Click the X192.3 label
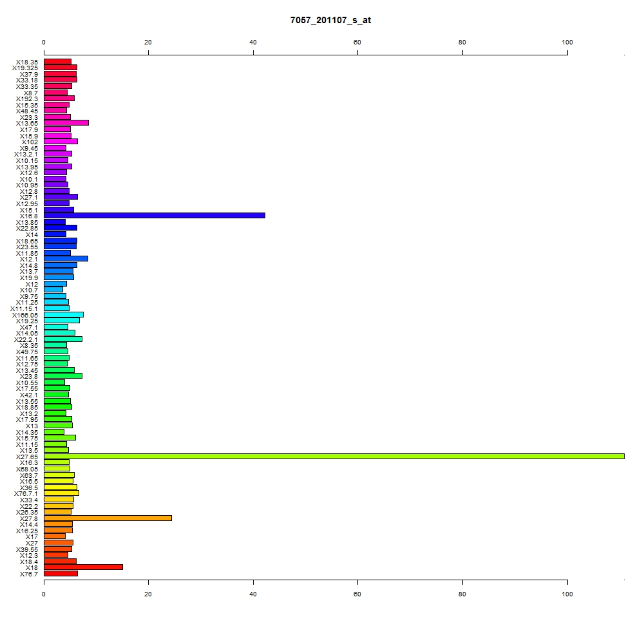The image size is (644, 644). pyautogui.click(x=26, y=99)
